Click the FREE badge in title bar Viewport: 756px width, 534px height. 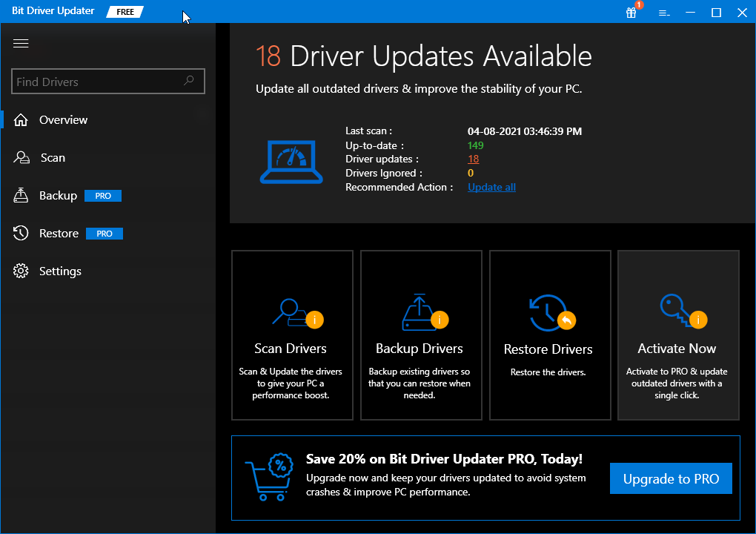click(x=125, y=12)
